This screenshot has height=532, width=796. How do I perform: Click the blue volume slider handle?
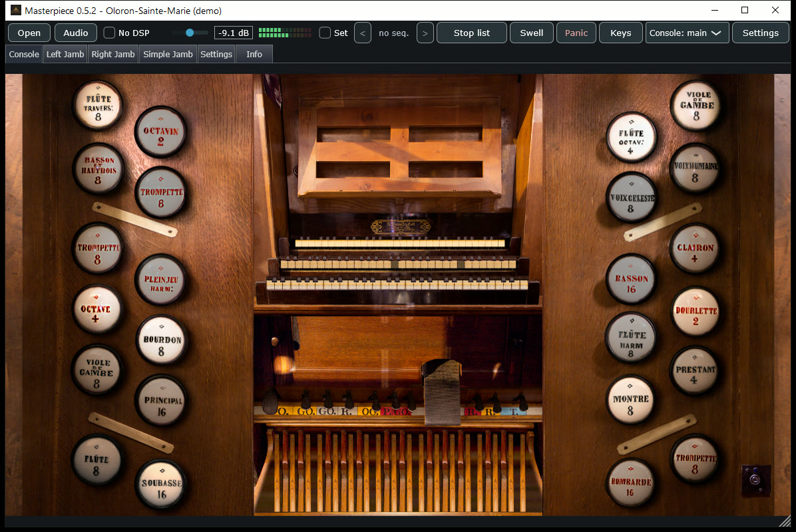[190, 33]
